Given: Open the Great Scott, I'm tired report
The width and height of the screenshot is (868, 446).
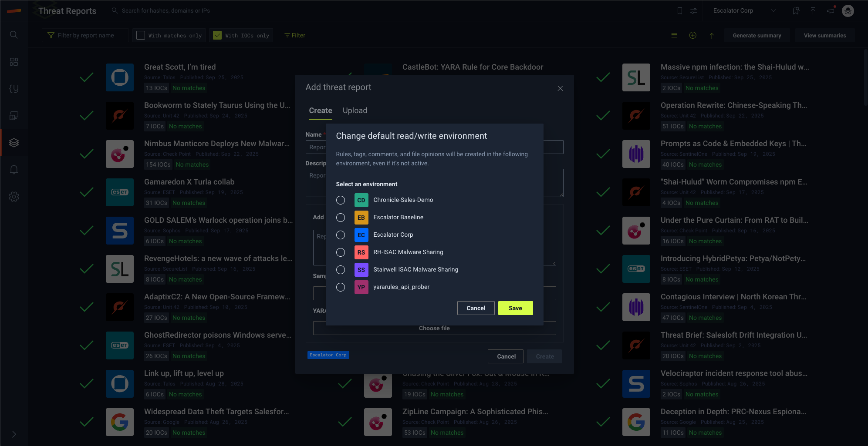Looking at the screenshot, I should (180, 67).
